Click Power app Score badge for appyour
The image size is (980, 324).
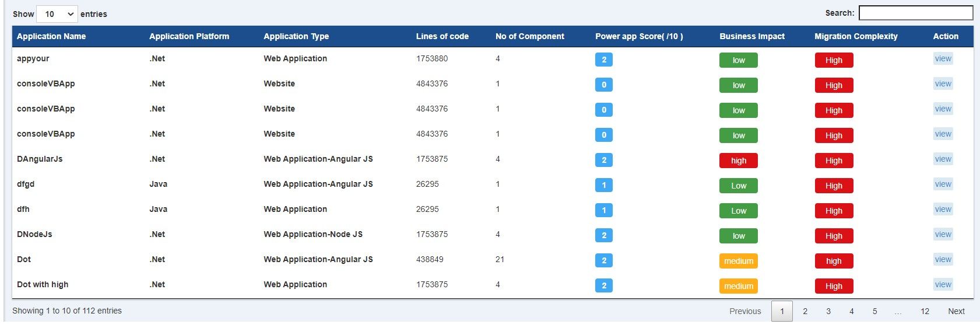pos(604,60)
